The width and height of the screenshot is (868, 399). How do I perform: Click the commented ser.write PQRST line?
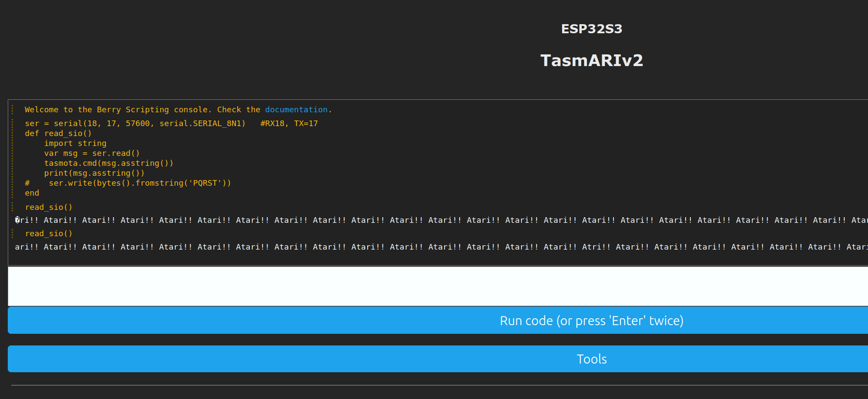(128, 183)
